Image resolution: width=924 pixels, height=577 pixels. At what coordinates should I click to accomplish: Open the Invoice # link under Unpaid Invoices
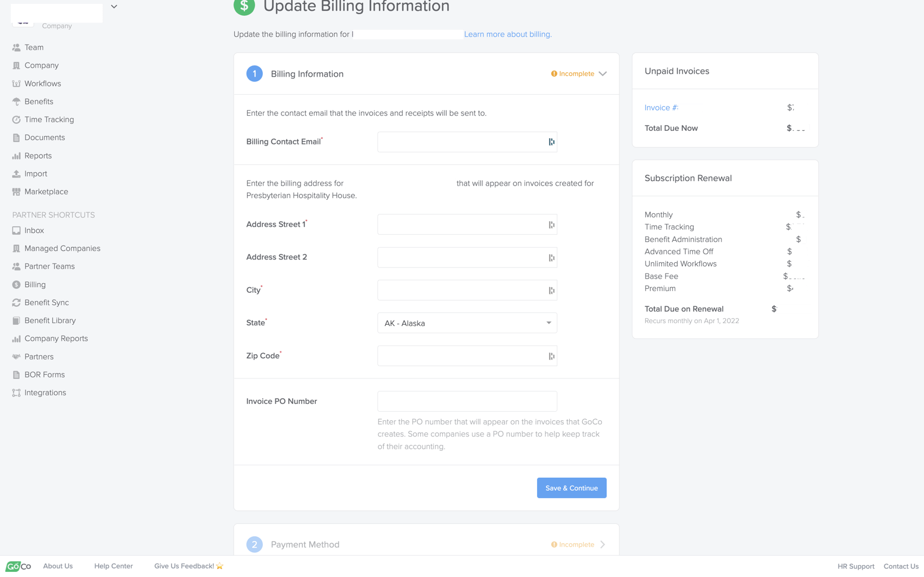click(x=662, y=108)
